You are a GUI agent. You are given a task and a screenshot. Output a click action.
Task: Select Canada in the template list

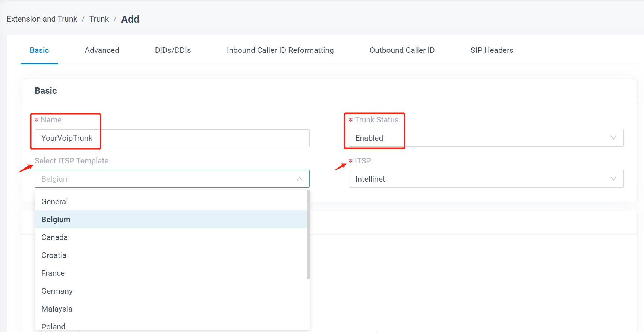(55, 237)
